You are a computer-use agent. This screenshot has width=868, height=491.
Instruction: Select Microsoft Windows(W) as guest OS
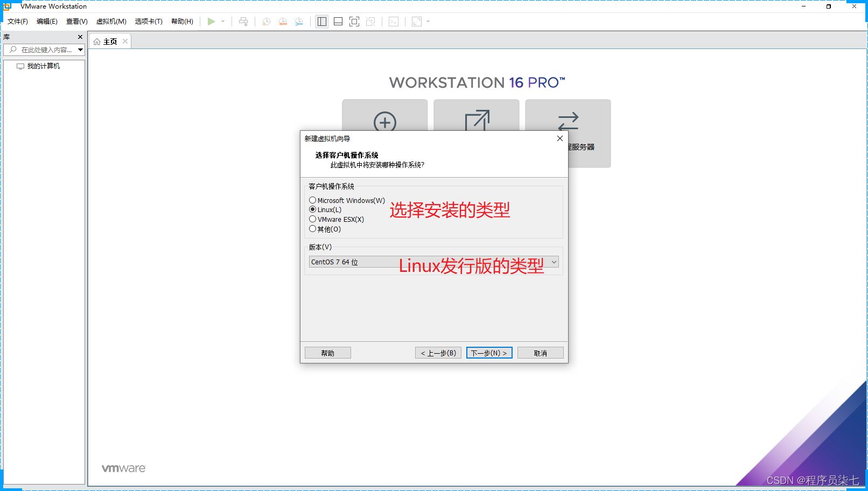pyautogui.click(x=313, y=200)
